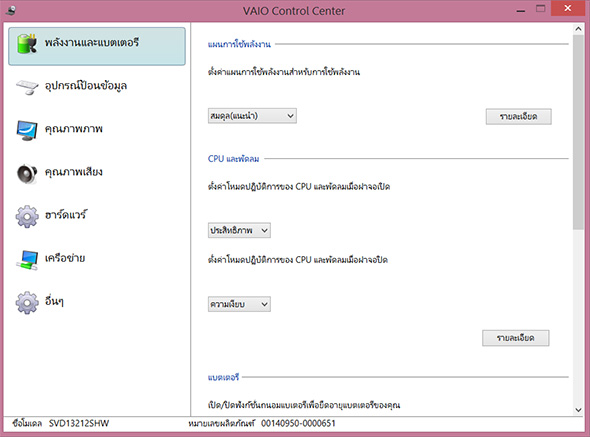
Task: Open the ความเงียบ lid-closed mode dropdown
Action: 239,304
